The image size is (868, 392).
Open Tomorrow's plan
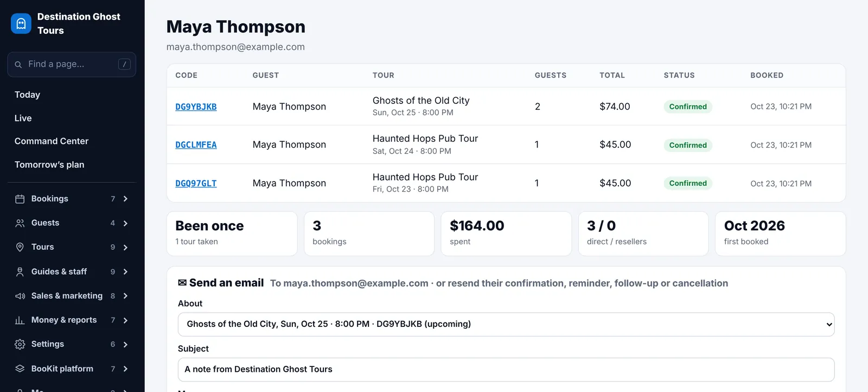(49, 165)
